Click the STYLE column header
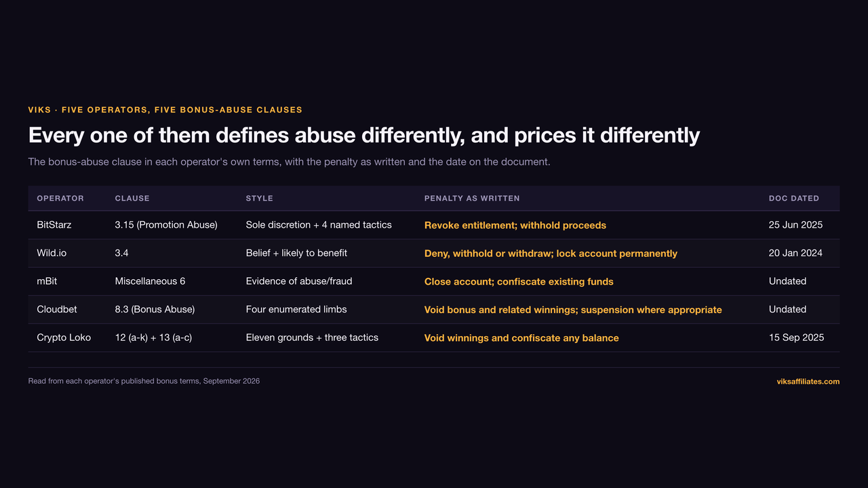868x488 pixels. [260, 199]
